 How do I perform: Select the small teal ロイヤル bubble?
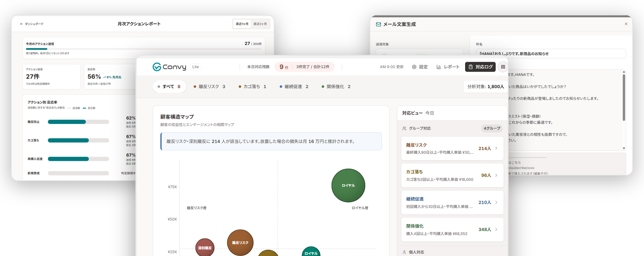311,252
